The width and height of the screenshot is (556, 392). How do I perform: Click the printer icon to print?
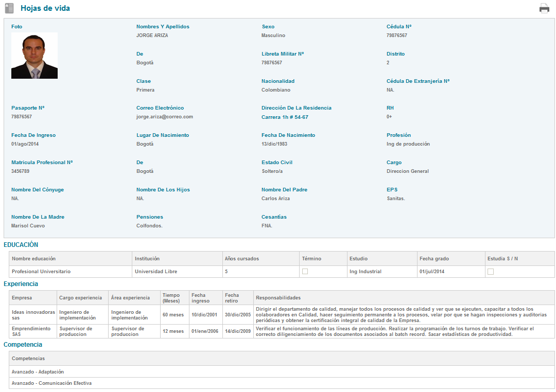(544, 8)
